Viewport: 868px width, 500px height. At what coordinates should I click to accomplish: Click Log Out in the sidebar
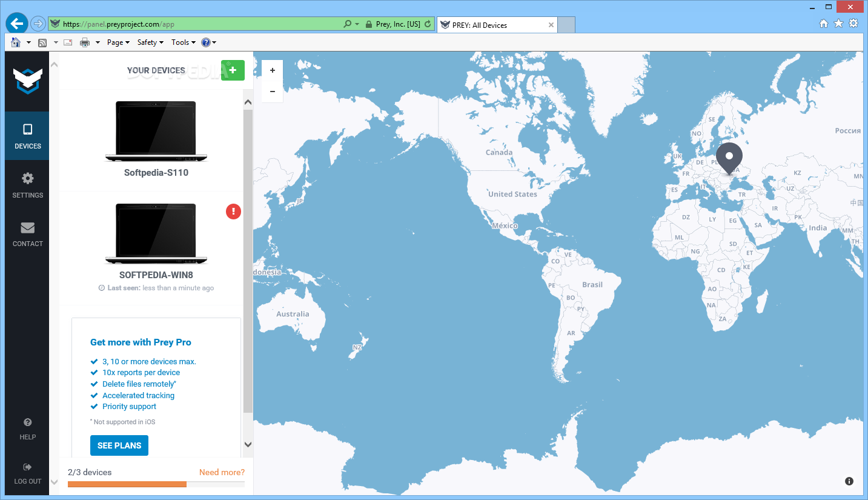27,473
